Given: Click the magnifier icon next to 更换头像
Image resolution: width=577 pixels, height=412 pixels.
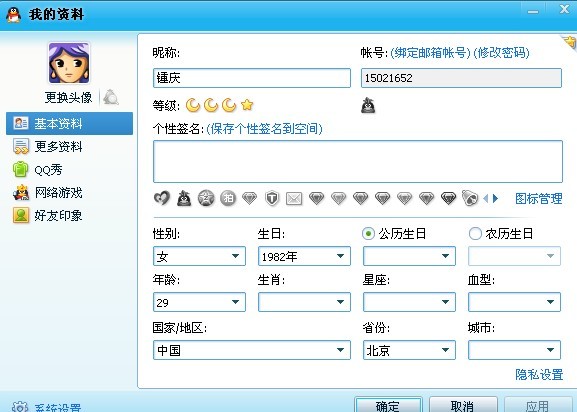Looking at the screenshot, I should click(111, 97).
